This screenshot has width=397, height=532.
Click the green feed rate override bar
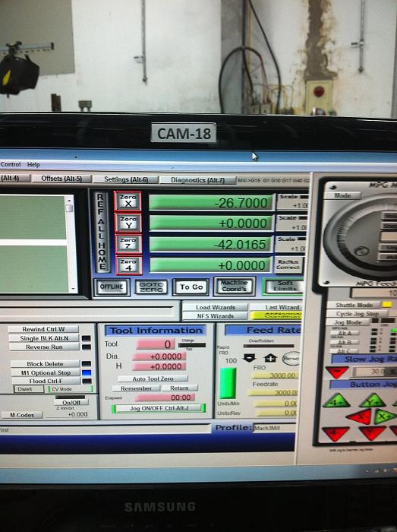coord(228,383)
